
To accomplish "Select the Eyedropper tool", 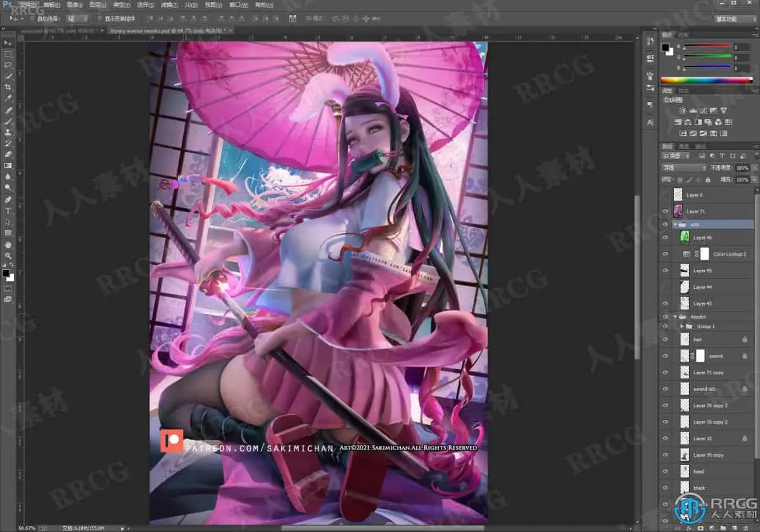I will (8, 98).
